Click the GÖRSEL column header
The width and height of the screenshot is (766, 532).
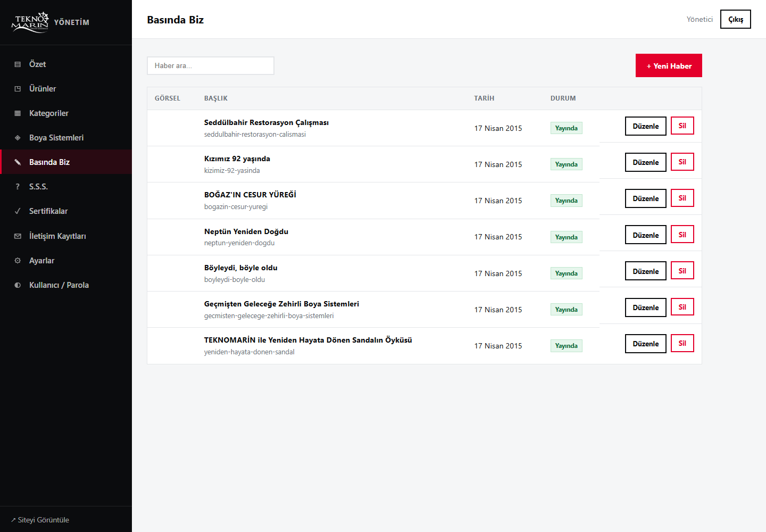pos(168,98)
